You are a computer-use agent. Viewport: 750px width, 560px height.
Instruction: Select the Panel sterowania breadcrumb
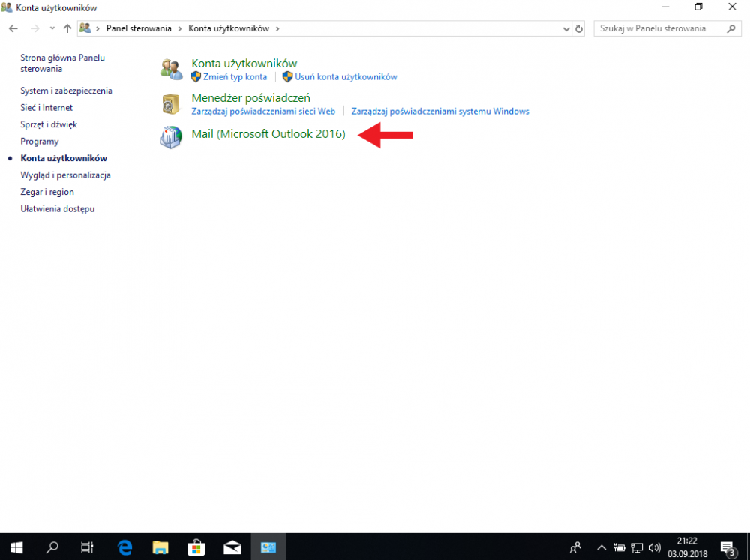point(139,28)
